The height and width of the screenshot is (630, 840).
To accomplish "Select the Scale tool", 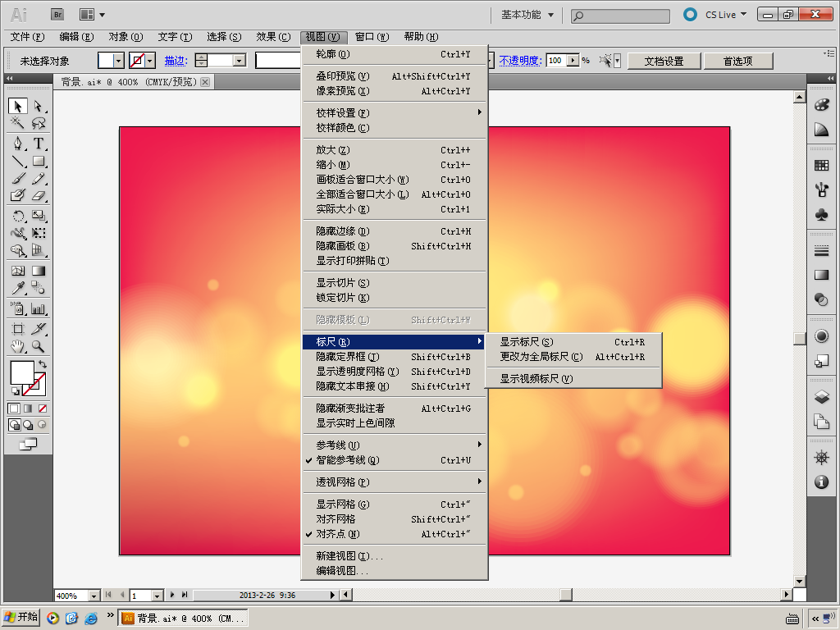I will [x=38, y=216].
